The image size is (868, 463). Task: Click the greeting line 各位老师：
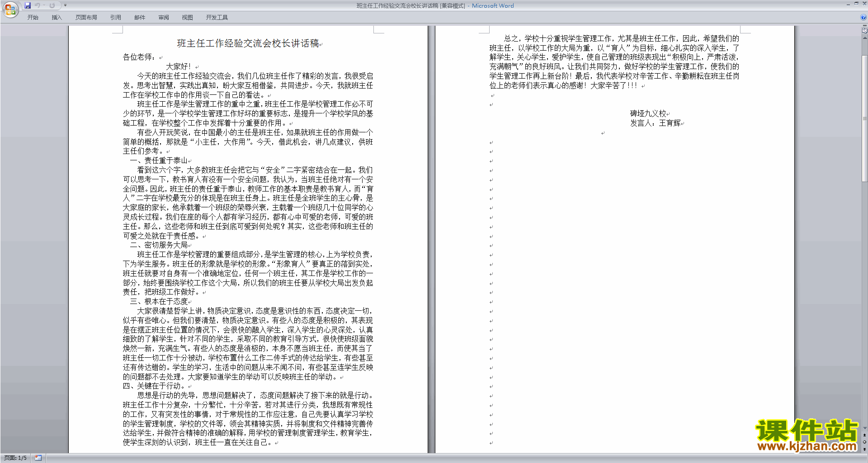pyautogui.click(x=139, y=57)
